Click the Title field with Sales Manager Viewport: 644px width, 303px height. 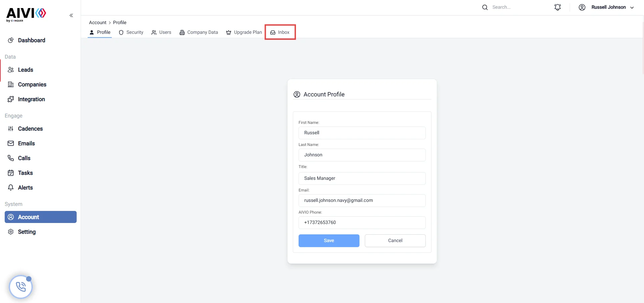point(362,178)
